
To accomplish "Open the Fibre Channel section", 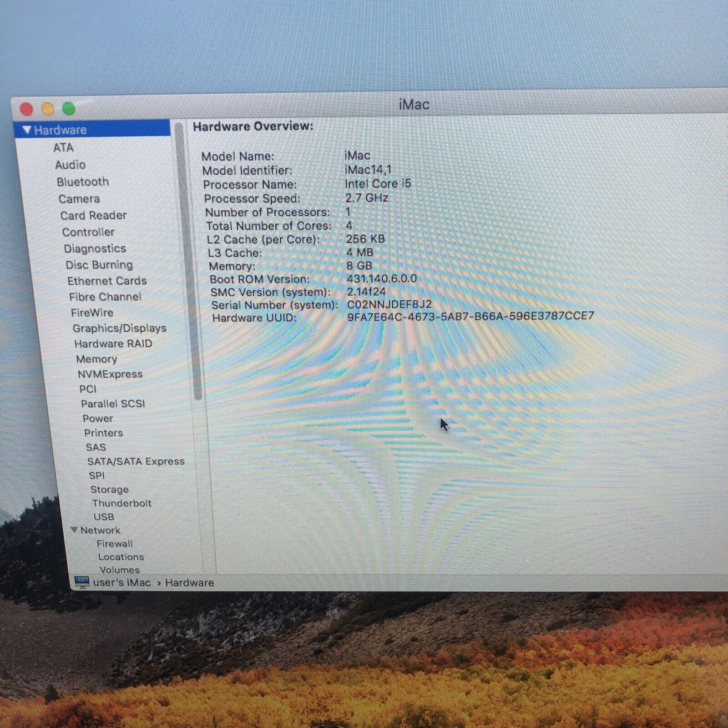I will point(105,297).
